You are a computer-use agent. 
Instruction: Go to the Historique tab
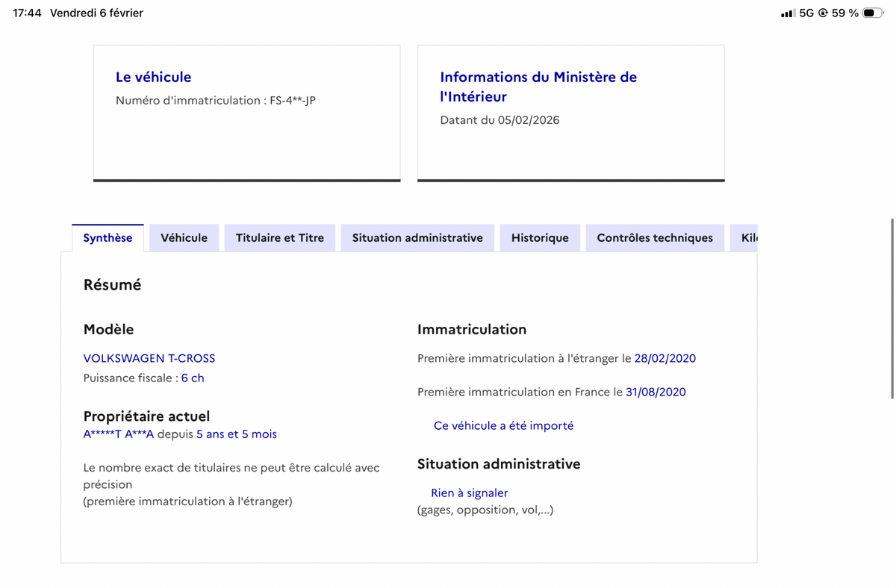point(540,237)
